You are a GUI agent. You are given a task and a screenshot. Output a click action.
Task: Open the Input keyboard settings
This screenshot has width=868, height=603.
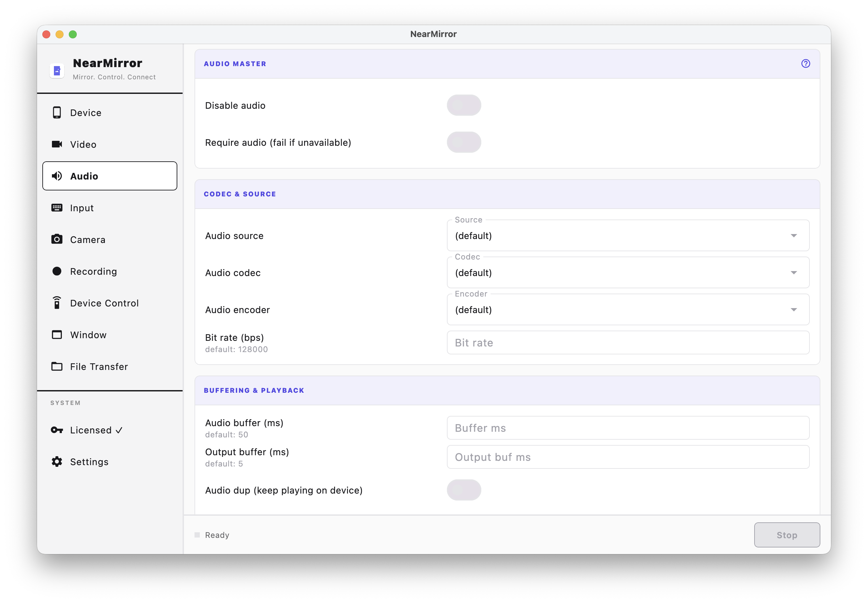point(81,207)
